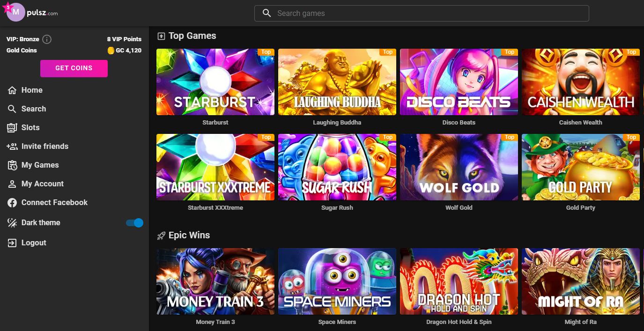Click the Epic Wins heading
Viewport: 644px width, 331px height.
point(189,235)
